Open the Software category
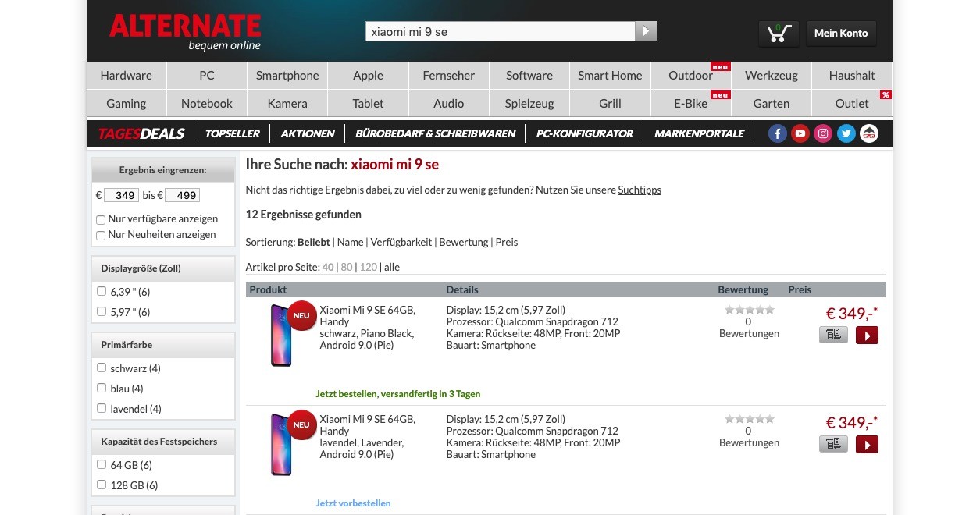The image size is (980, 515). coord(529,76)
